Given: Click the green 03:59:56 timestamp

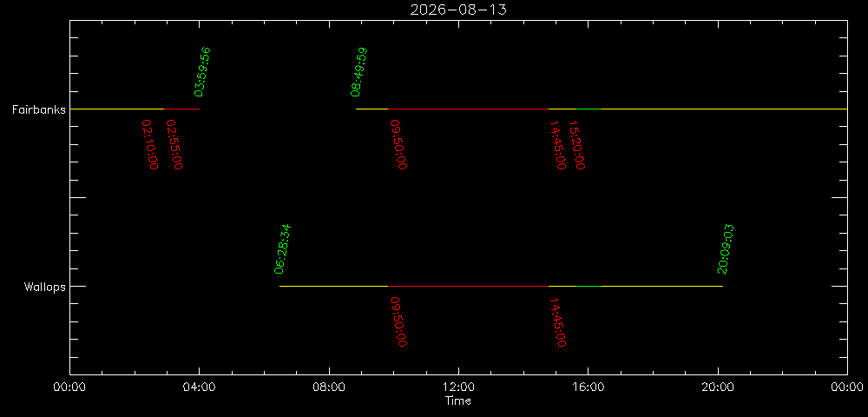Looking at the screenshot, I should pyautogui.click(x=202, y=72).
